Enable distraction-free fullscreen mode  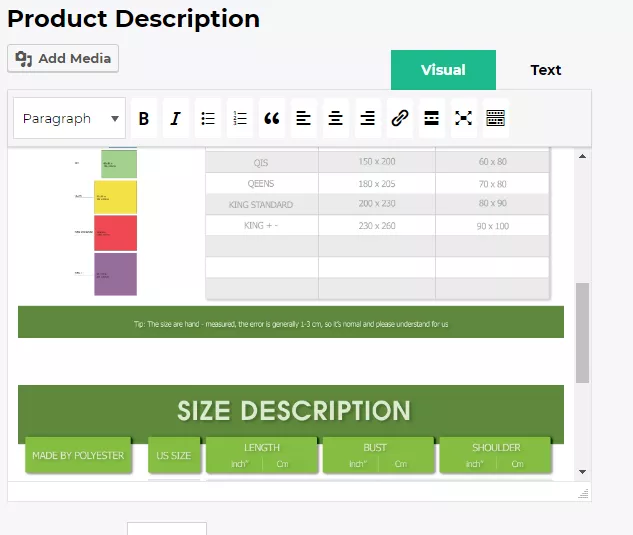coord(464,118)
